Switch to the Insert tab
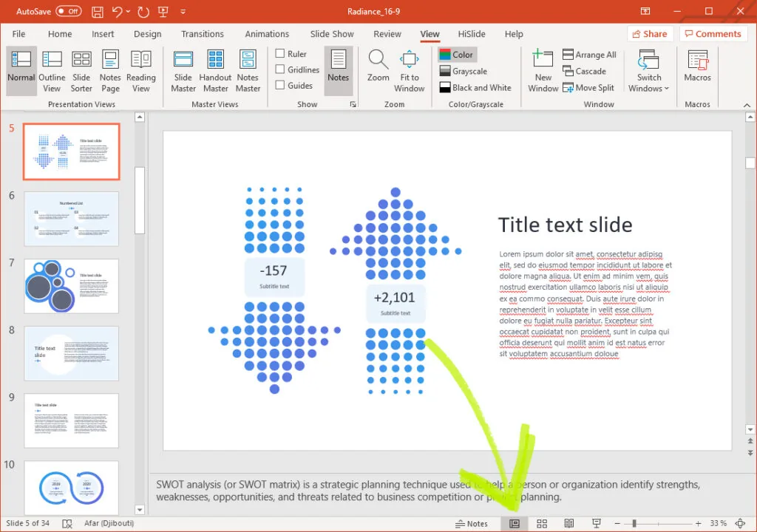757x532 pixels. click(103, 34)
